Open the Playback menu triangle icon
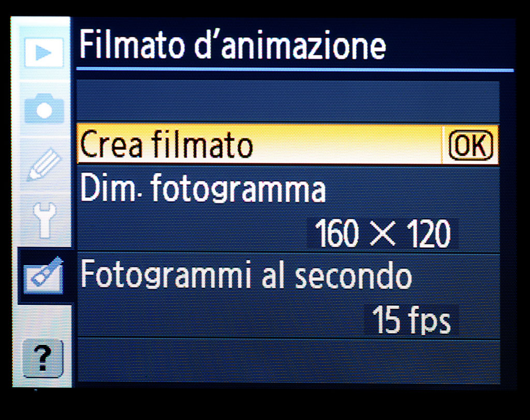This screenshot has width=530, height=420. click(x=44, y=52)
